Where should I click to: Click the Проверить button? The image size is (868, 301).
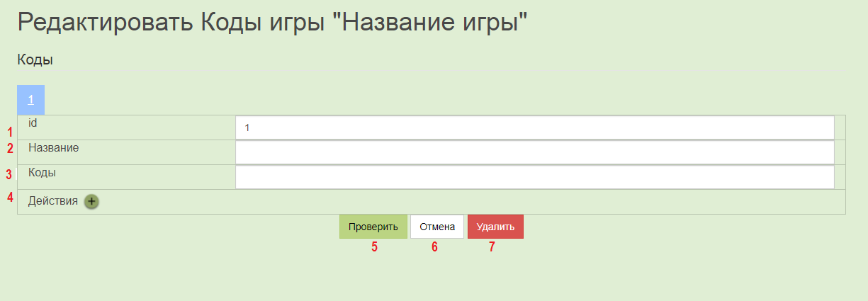[x=373, y=227]
